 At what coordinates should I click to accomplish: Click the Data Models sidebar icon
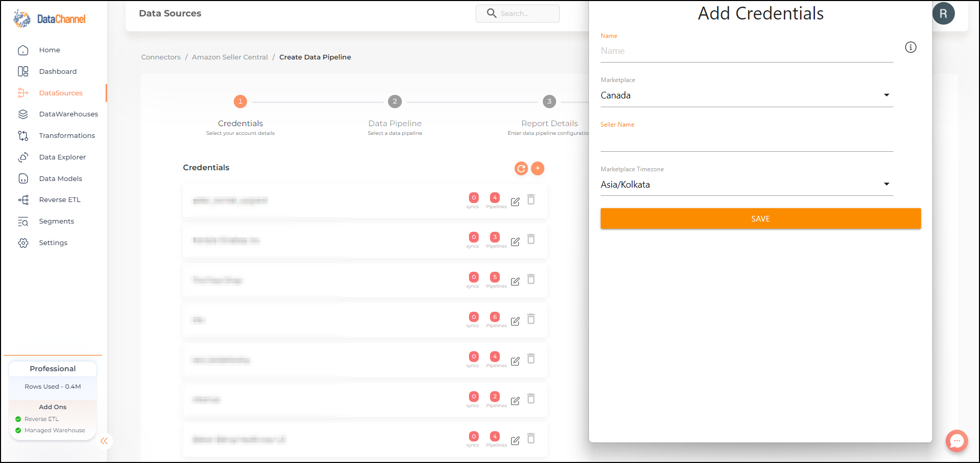point(23,178)
